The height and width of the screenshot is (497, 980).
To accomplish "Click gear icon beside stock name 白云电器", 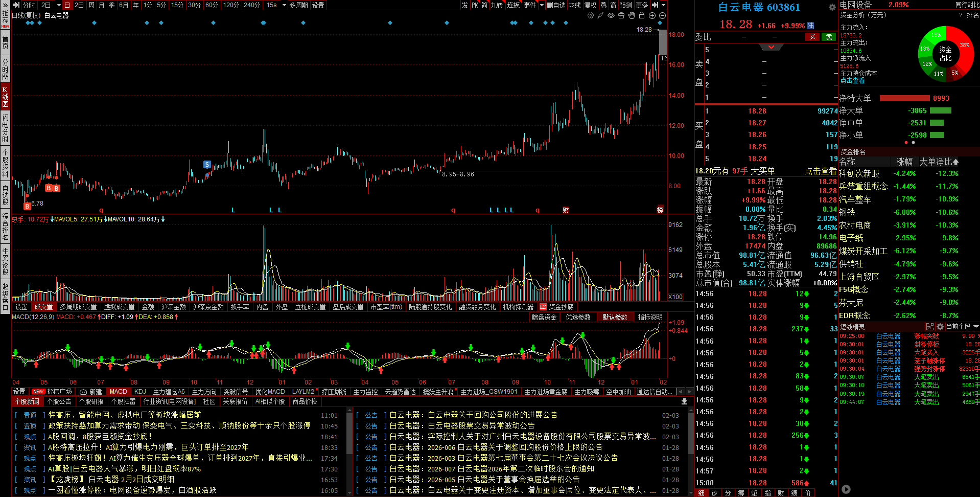I will click(832, 7).
